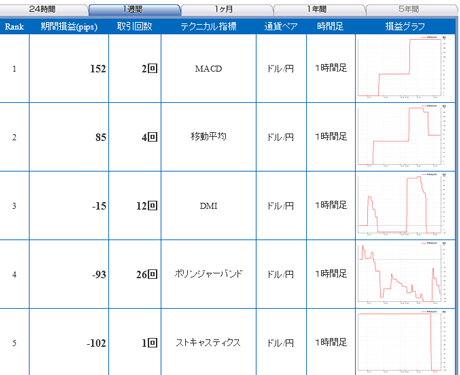
Task: Click rank number 5
Action: 14,343
